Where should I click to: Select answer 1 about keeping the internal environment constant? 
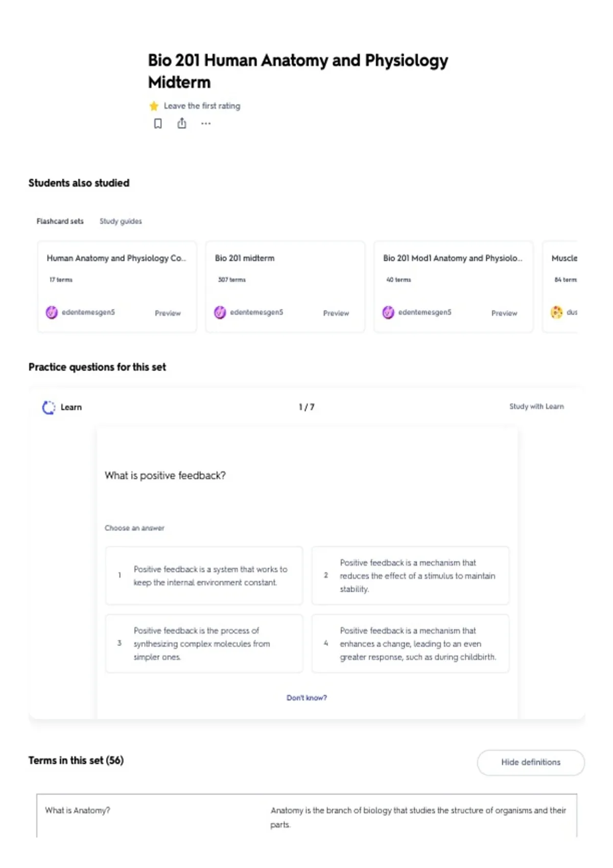[x=204, y=575]
